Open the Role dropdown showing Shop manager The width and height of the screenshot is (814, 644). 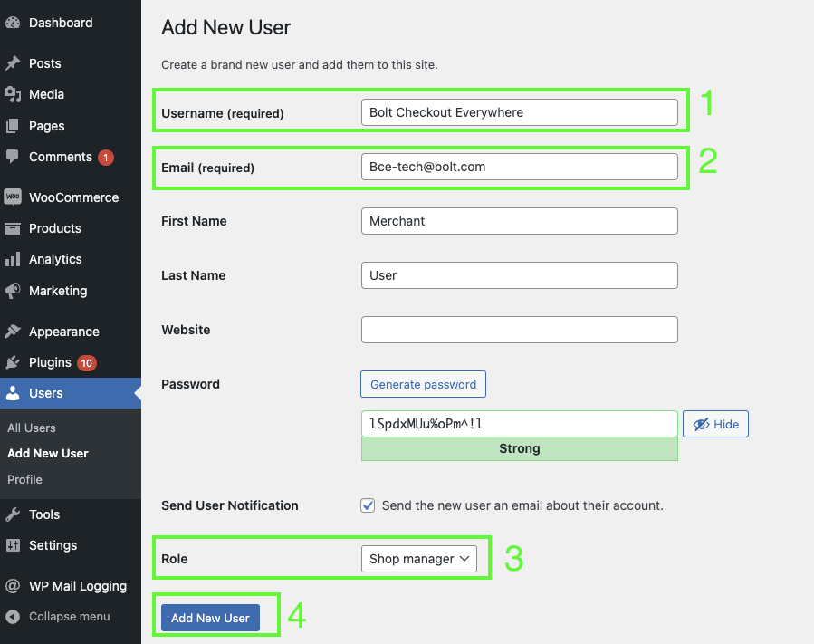[419, 559]
